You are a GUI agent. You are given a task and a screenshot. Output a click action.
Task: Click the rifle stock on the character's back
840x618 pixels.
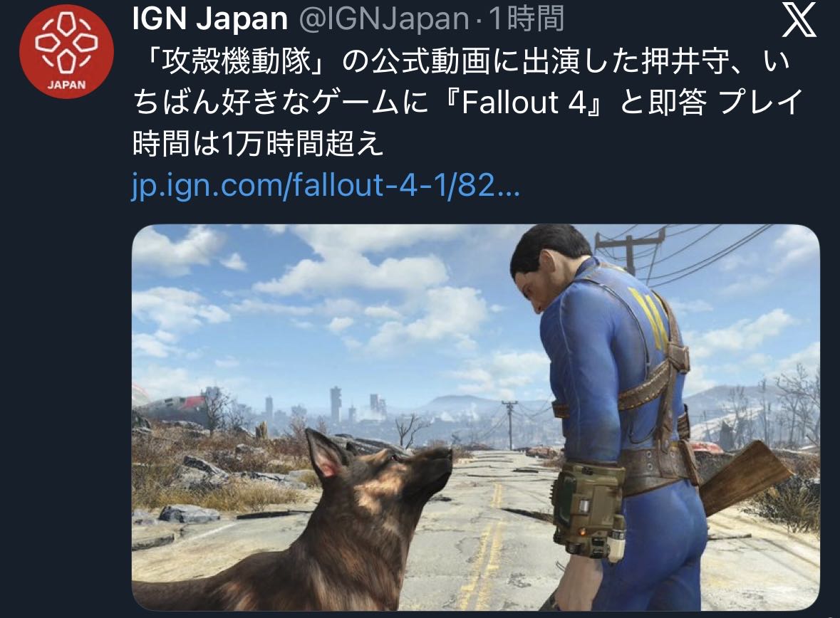747,476
